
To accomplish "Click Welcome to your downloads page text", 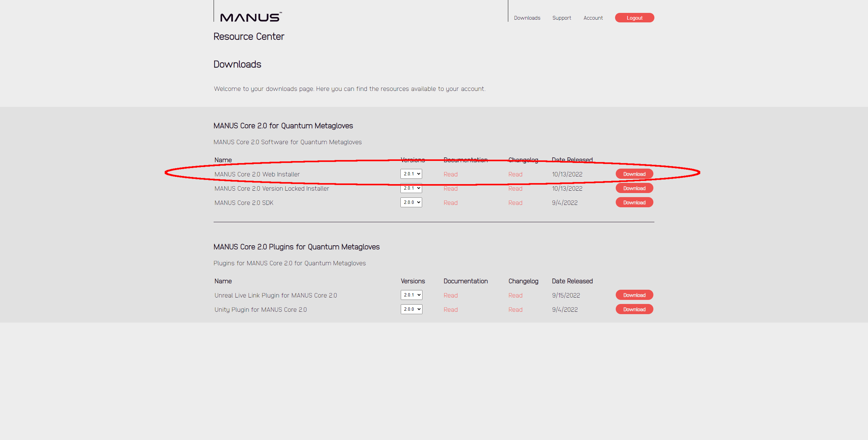I will point(350,89).
